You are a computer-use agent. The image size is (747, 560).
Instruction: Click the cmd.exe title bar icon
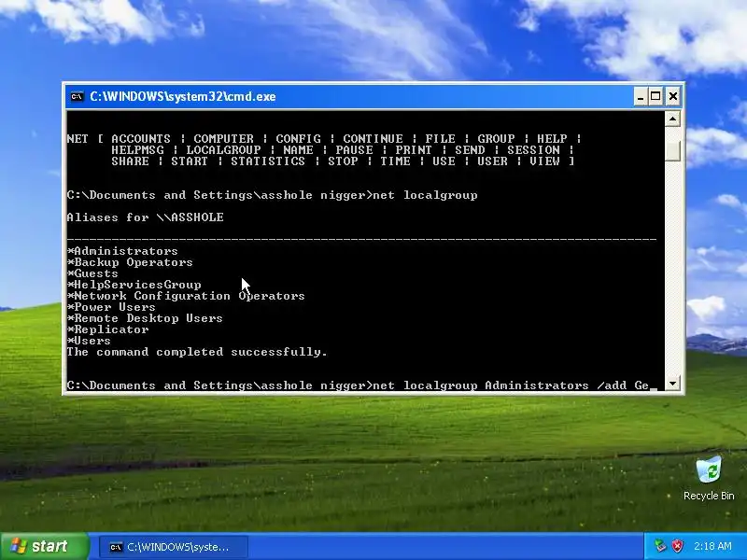77,97
